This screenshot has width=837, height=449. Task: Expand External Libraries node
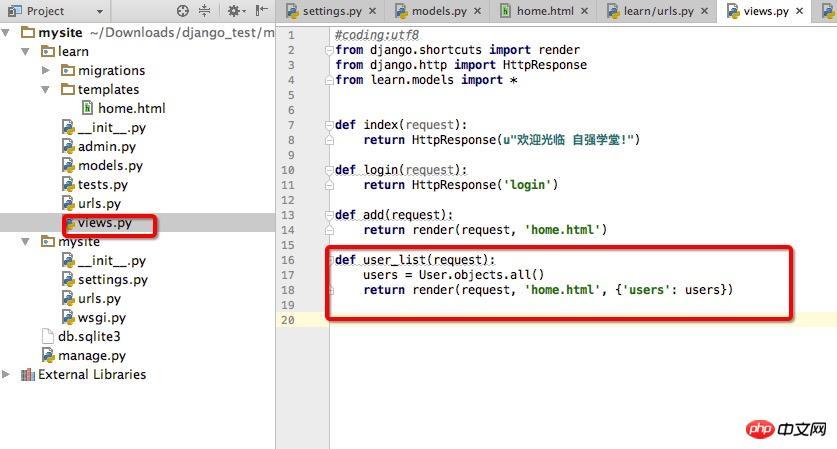coord(6,374)
